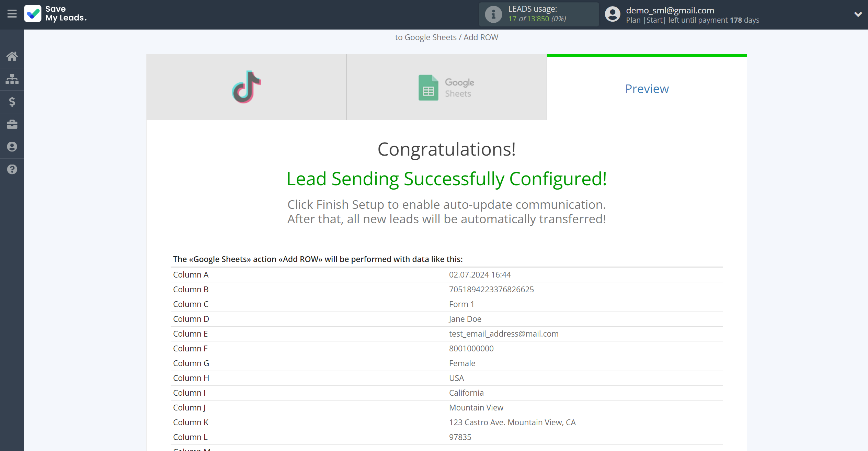The image size is (868, 451).
Task: Click the Column K label
Action: tap(191, 422)
